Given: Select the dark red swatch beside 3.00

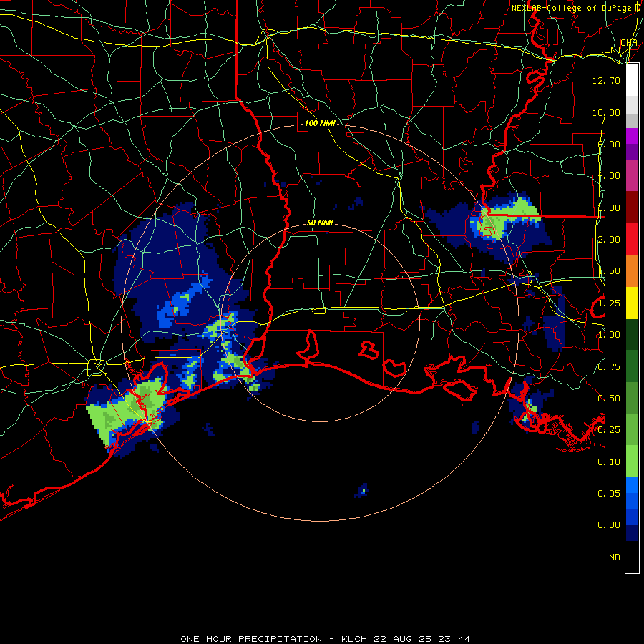Looking at the screenshot, I should 632,207.
